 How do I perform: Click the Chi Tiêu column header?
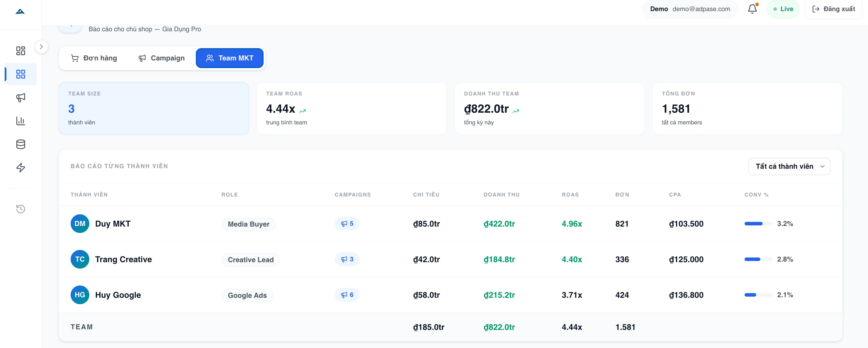coord(426,194)
